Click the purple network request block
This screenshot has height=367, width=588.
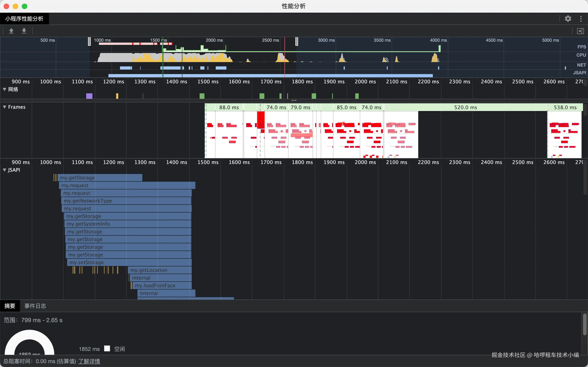(89, 96)
